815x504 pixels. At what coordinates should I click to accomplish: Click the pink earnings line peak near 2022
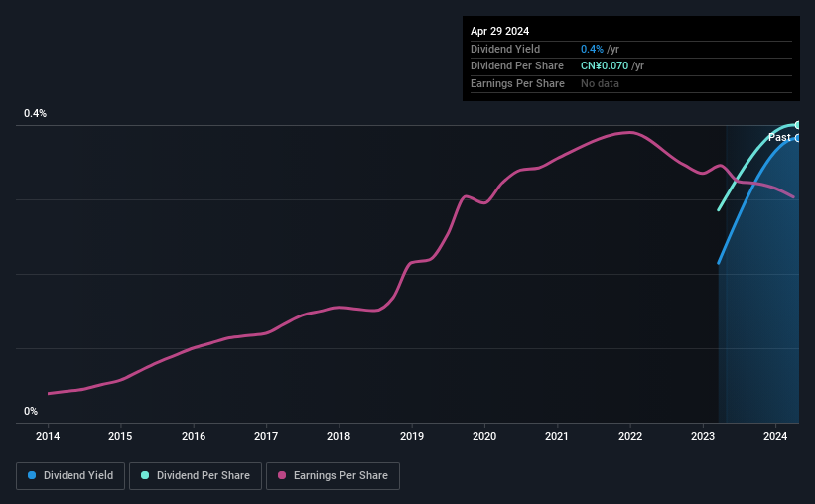(630, 133)
